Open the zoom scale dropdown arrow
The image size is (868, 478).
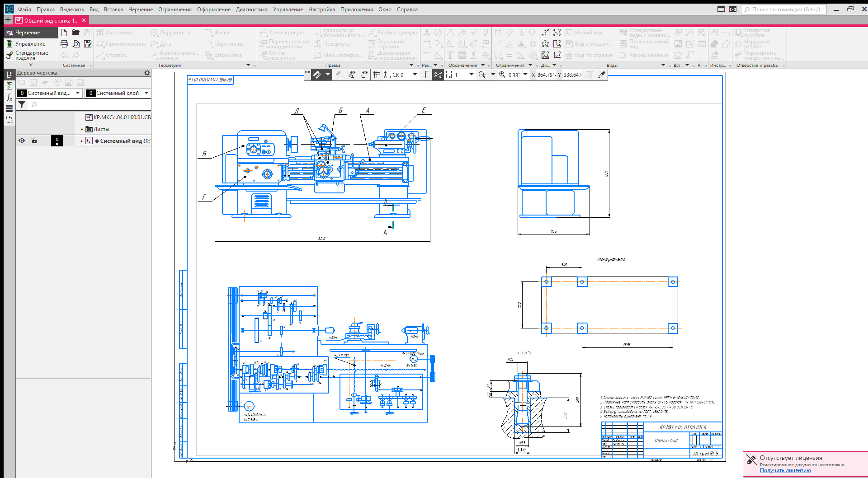pyautogui.click(x=525, y=75)
